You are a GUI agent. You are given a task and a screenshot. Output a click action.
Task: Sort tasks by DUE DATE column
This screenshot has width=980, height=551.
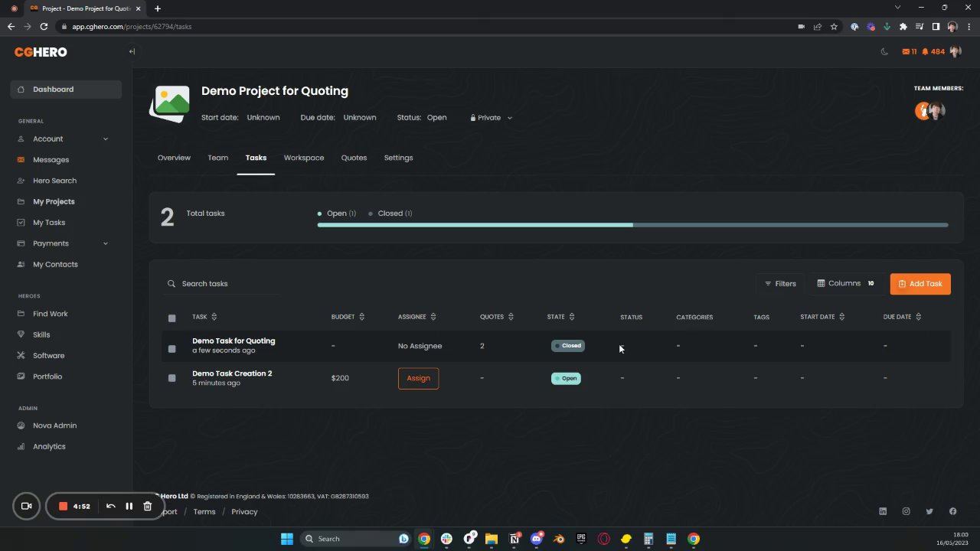[903, 317]
